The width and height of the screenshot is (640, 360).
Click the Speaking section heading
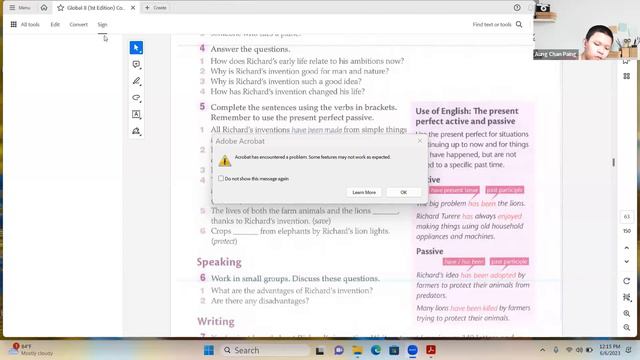click(x=219, y=262)
